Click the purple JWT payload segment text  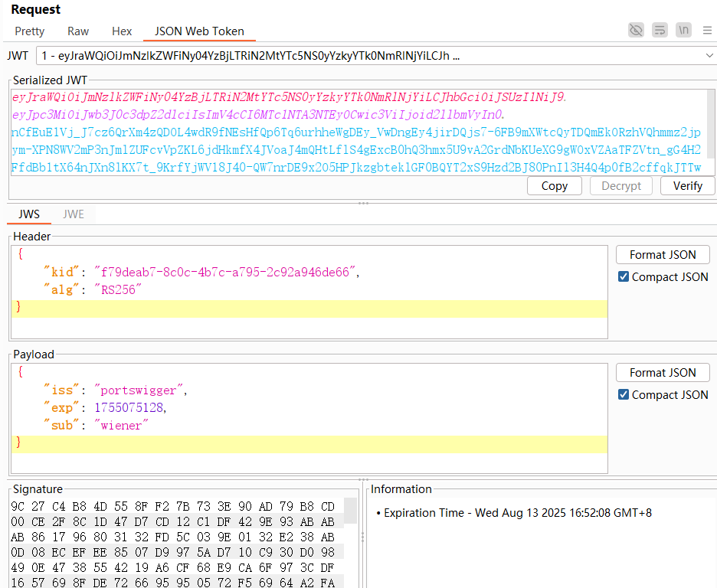click(258, 114)
